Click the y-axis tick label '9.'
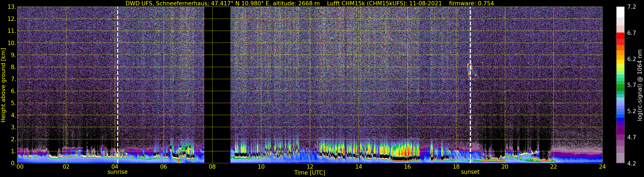This screenshot has width=644, height=177. pos(13,55)
